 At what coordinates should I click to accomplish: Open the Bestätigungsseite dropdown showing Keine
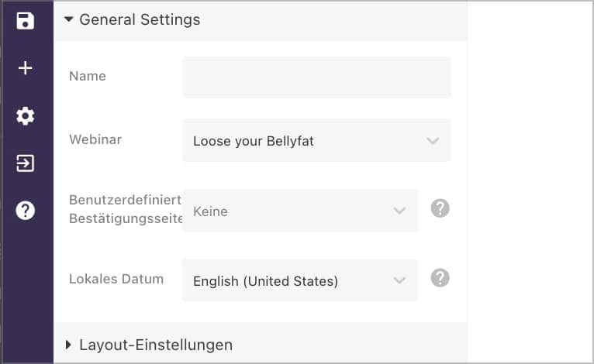tap(300, 211)
